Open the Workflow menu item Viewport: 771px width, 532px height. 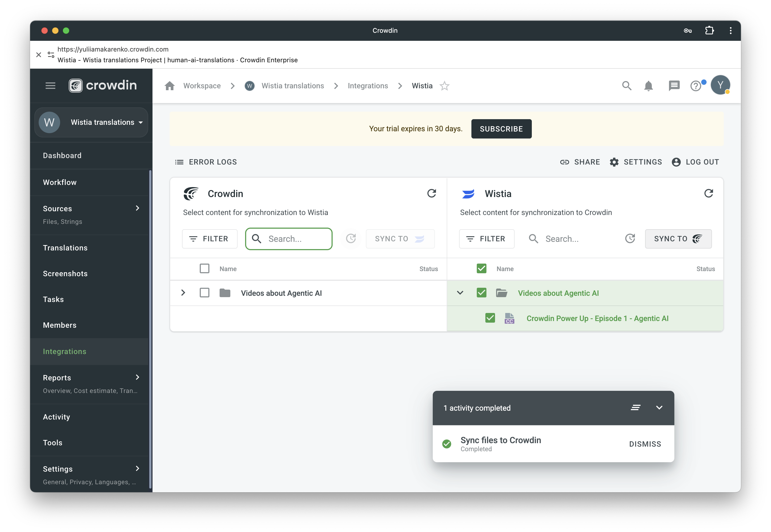[60, 182]
